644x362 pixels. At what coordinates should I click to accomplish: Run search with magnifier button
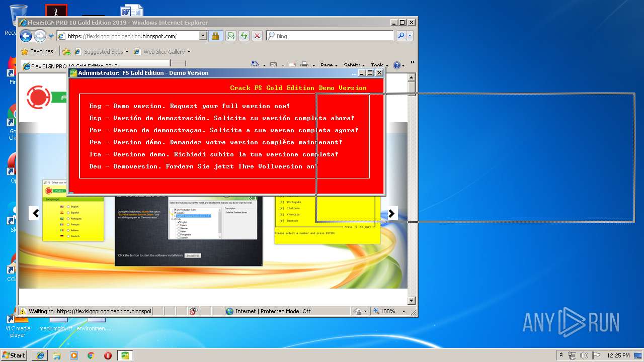401,36
